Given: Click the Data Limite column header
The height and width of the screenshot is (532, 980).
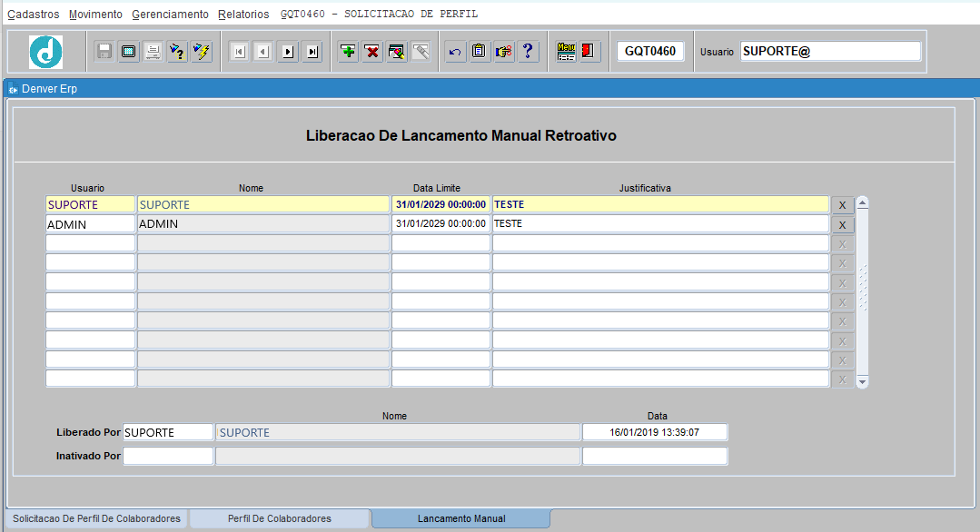Looking at the screenshot, I should pos(436,188).
